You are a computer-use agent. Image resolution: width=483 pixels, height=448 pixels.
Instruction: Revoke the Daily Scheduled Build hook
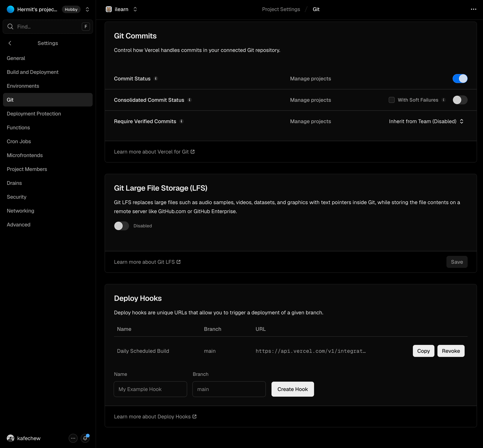click(451, 351)
